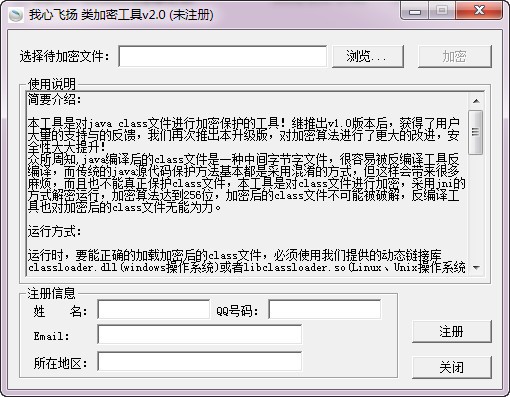This screenshot has width=510, height=397.
Task: Click the 加密 encrypt button
Action: click(455, 56)
